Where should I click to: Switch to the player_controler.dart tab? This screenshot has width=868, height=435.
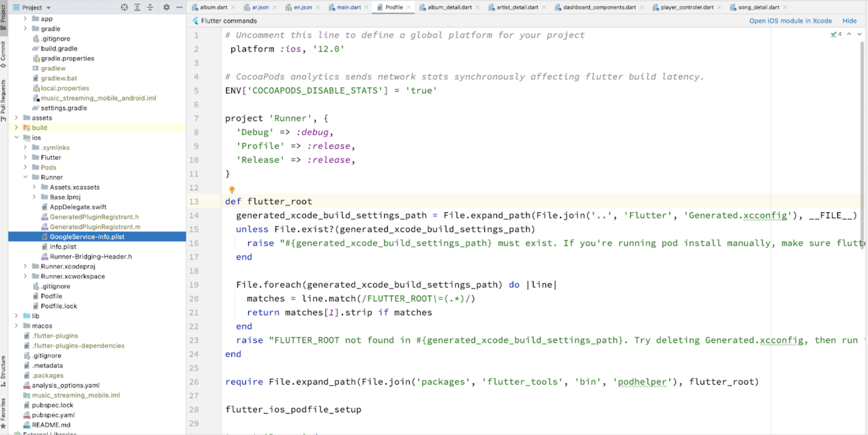[x=687, y=8]
